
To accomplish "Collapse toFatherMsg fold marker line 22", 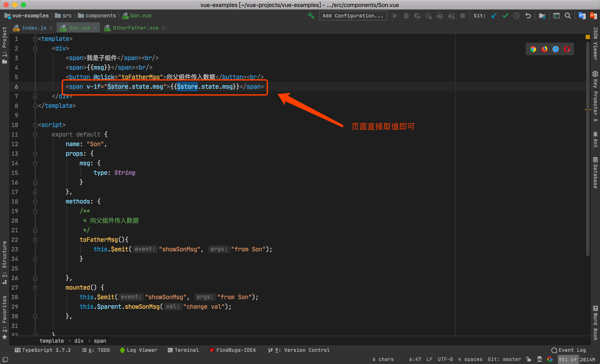I will (35, 240).
